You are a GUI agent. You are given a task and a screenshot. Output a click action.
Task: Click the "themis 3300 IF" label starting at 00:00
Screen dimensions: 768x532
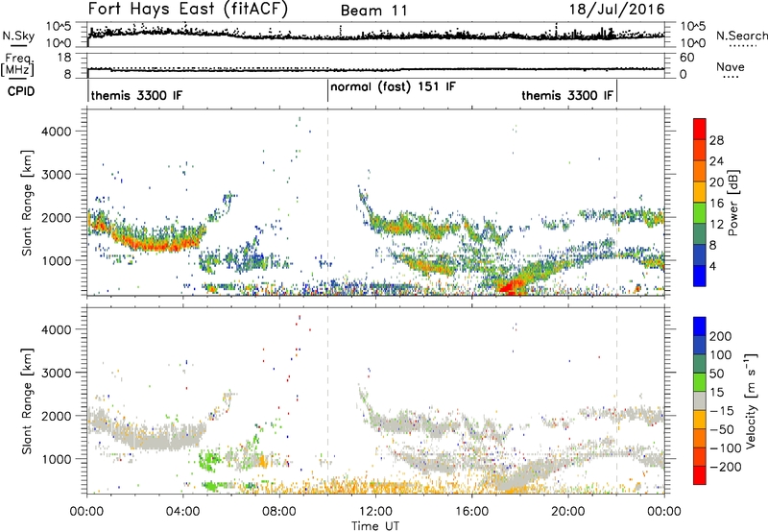click(136, 95)
